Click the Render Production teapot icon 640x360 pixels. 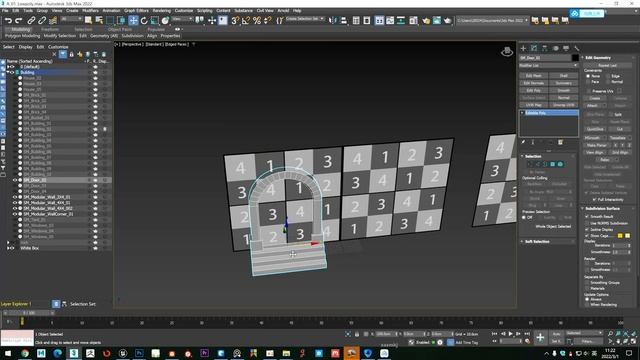[x=448, y=20]
